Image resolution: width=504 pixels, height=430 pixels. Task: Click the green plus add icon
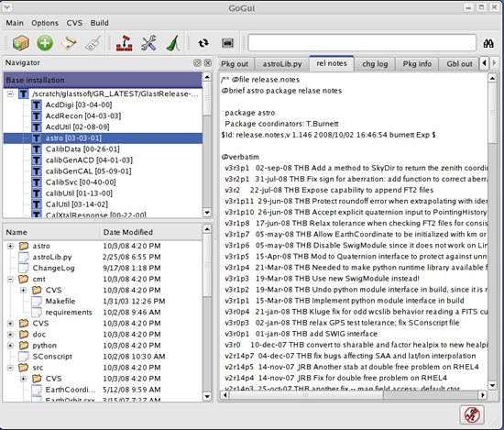pyautogui.click(x=45, y=43)
